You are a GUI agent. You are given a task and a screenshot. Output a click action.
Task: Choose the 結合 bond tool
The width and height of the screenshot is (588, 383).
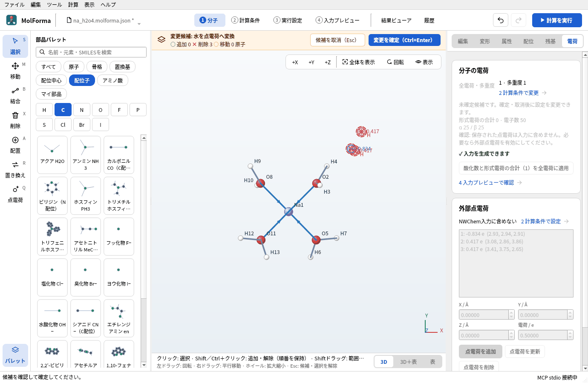(x=15, y=95)
